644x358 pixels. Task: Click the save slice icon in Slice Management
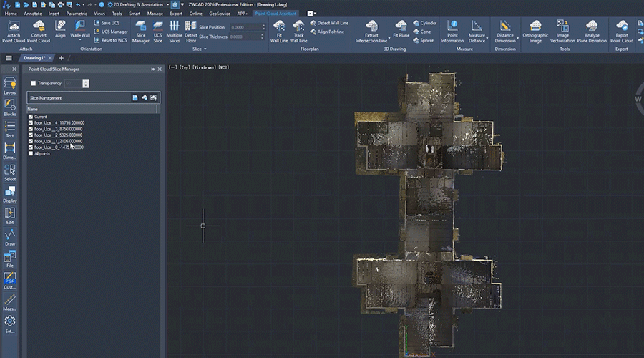click(x=135, y=98)
